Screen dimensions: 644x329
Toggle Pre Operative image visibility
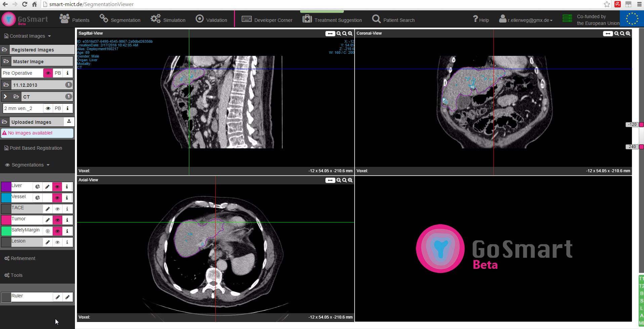pyautogui.click(x=48, y=73)
